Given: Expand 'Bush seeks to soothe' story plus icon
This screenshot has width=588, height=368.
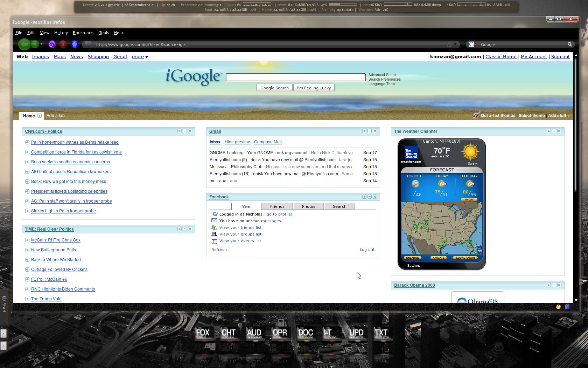Looking at the screenshot, I should click(x=27, y=162).
